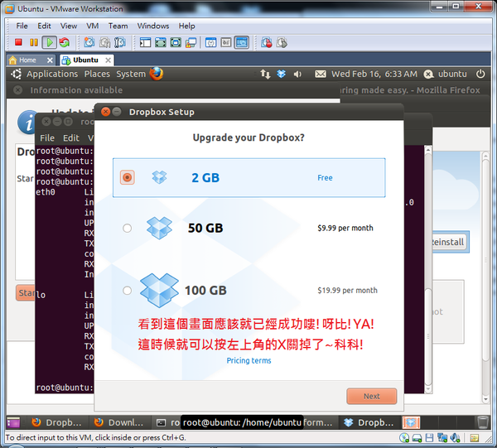This screenshot has height=448, width=497.
Task: Open the terminal window's File menu
Action: tap(47, 138)
